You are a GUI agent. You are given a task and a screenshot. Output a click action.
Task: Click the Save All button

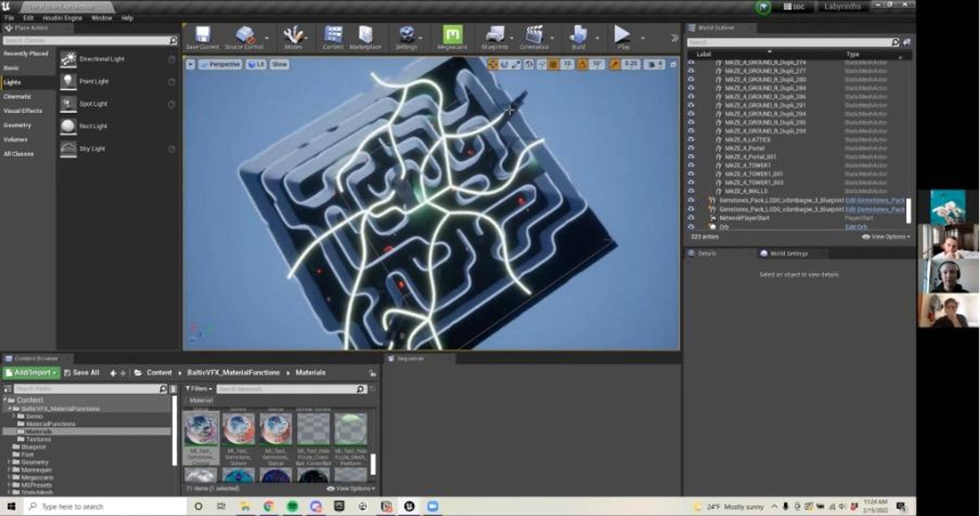82,373
